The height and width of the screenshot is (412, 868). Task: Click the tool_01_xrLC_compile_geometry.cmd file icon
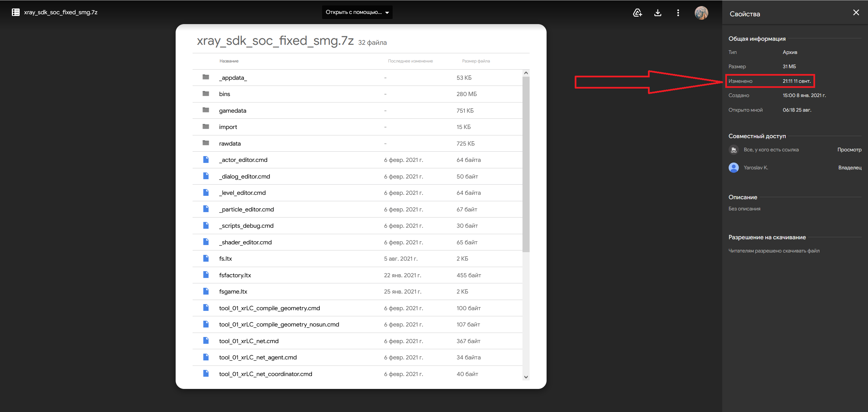(x=206, y=307)
